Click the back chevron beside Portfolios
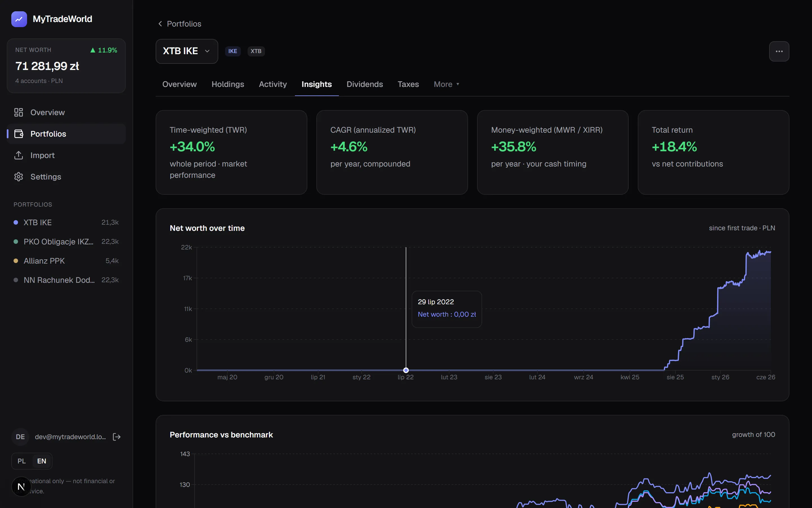Image resolution: width=812 pixels, height=508 pixels. pyautogui.click(x=160, y=24)
